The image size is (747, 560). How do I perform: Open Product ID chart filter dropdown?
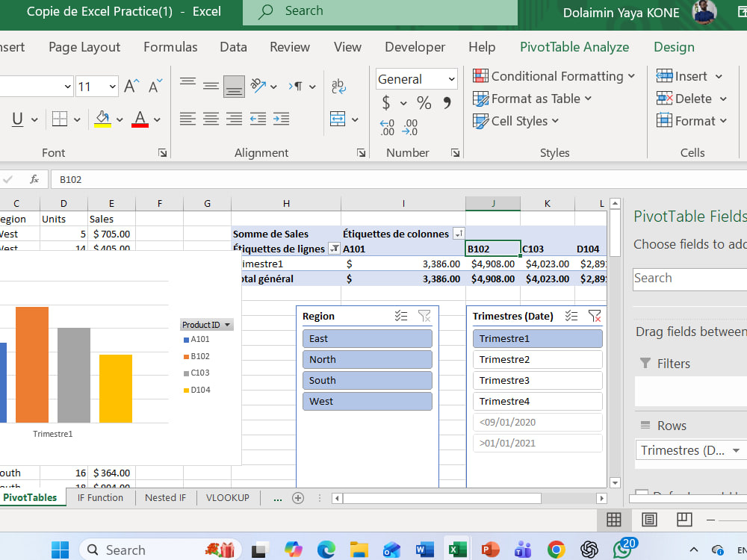point(227,325)
